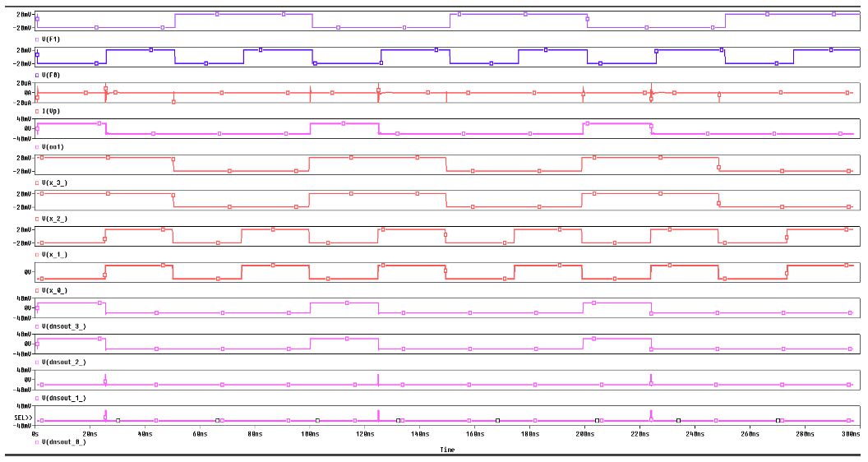Select the V(x_1_) trace label
This screenshot has height=462, width=868.
point(55,254)
